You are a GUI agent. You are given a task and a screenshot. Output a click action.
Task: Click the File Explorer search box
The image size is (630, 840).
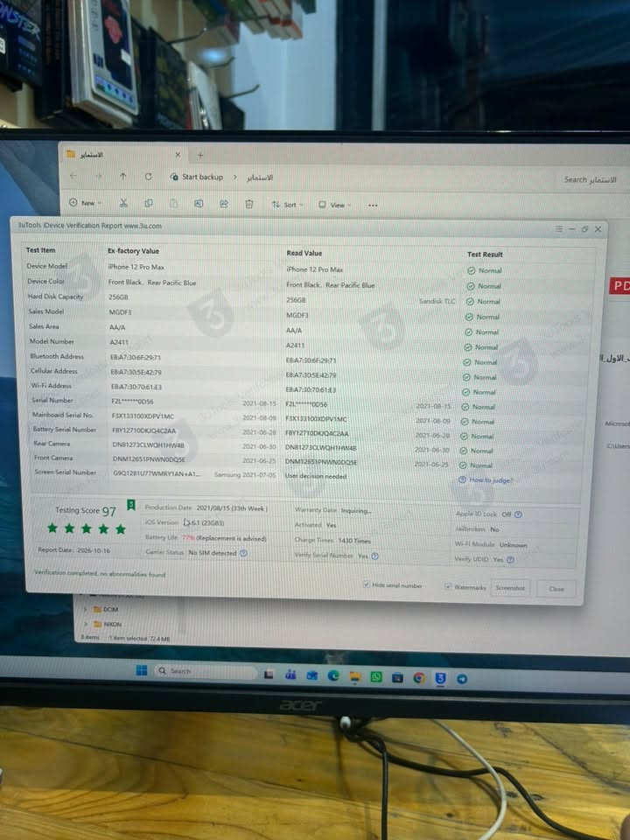(591, 179)
